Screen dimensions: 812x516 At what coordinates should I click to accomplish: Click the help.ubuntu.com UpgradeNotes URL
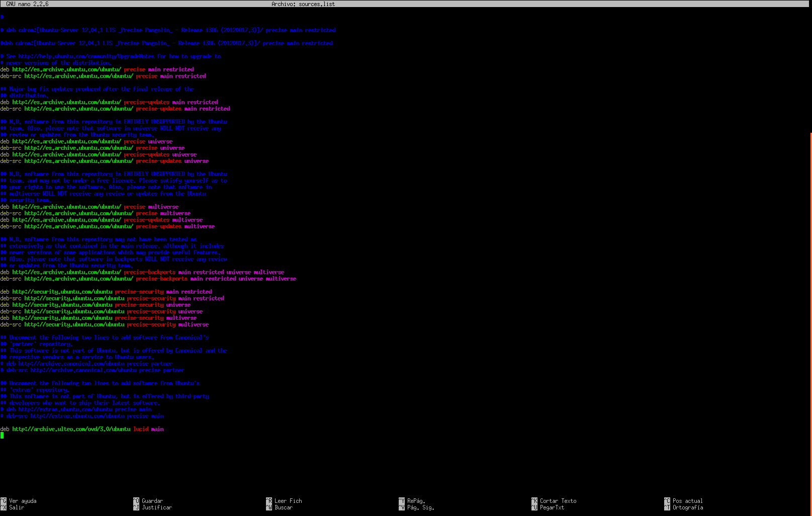[x=86, y=56]
